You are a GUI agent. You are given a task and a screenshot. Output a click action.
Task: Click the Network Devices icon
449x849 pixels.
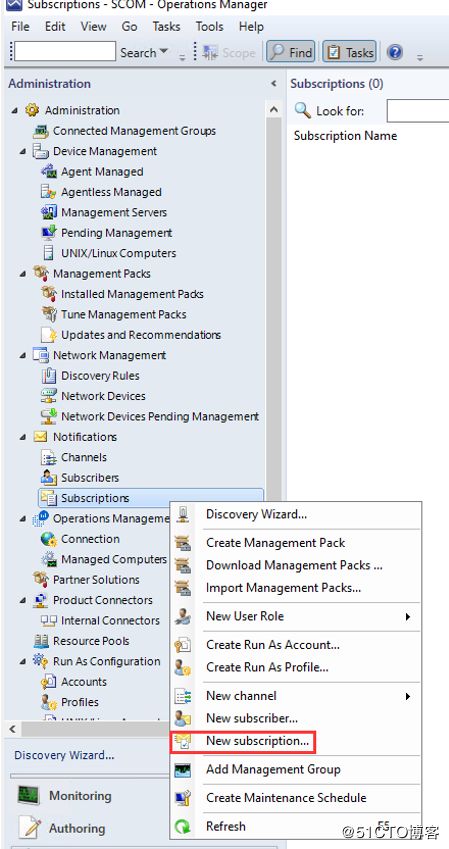pos(49,396)
